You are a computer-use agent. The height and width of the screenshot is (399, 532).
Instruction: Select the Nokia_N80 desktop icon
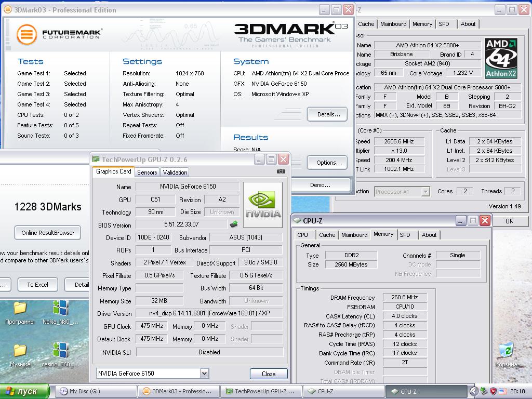point(60,313)
